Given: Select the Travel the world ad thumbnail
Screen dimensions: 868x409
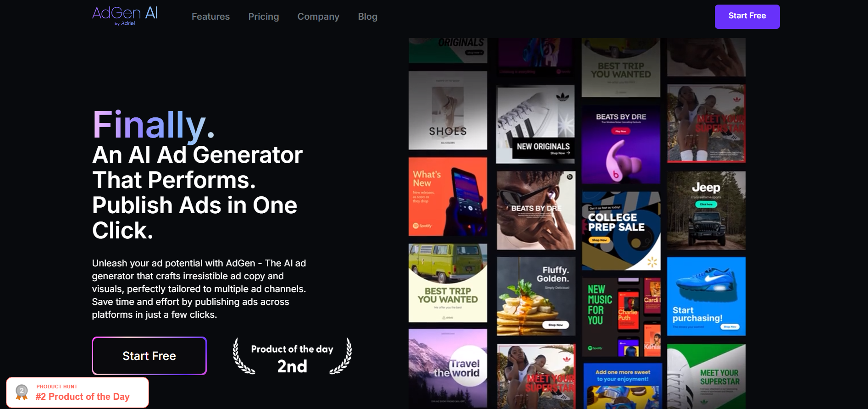Looking at the screenshot, I should [x=448, y=368].
